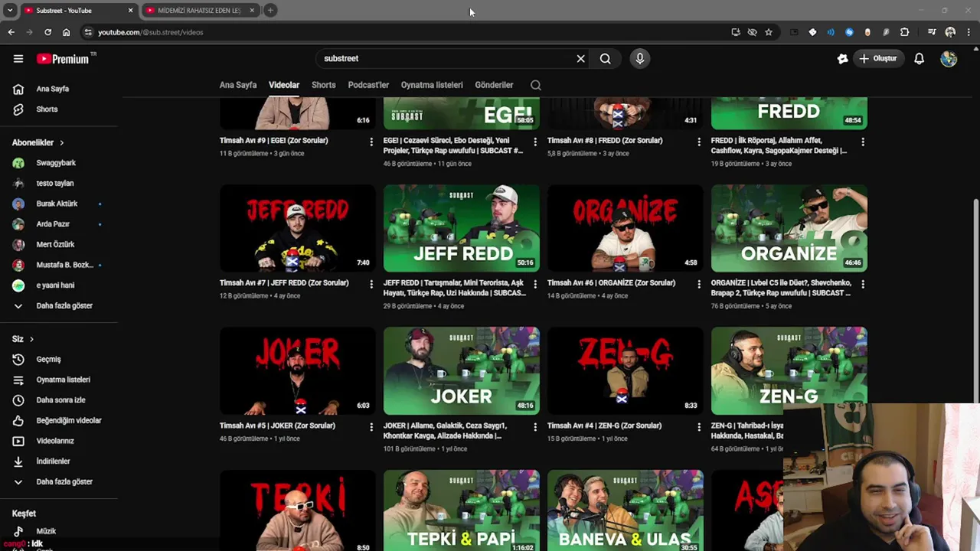Click the browser address bar URL
The image size is (980, 551).
tap(151, 32)
